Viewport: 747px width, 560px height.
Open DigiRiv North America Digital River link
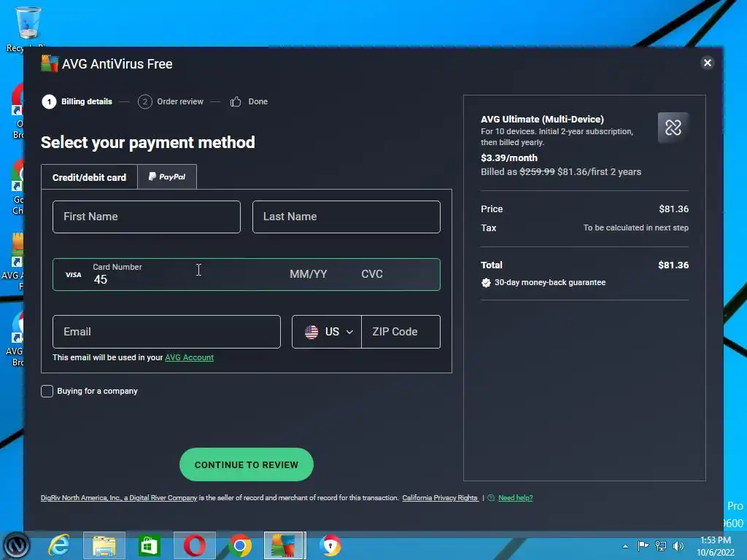pos(119,497)
